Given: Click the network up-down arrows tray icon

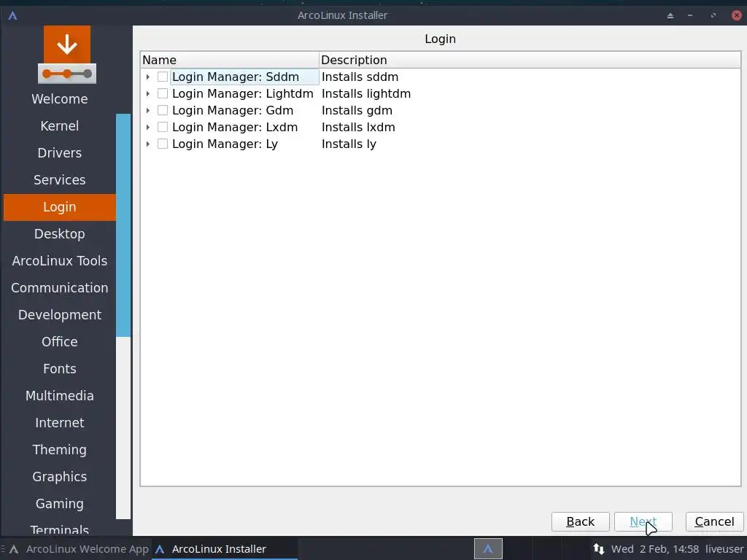Looking at the screenshot, I should [598, 548].
